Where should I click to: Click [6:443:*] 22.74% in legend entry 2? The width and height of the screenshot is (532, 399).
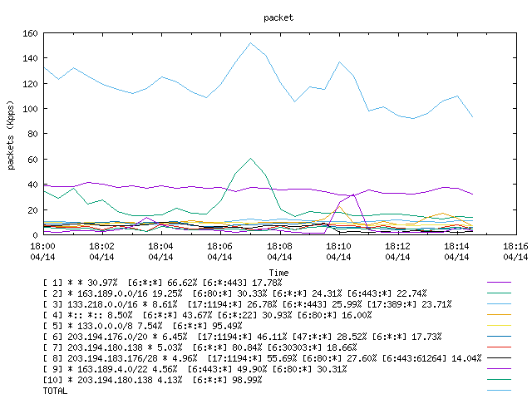click(x=387, y=293)
